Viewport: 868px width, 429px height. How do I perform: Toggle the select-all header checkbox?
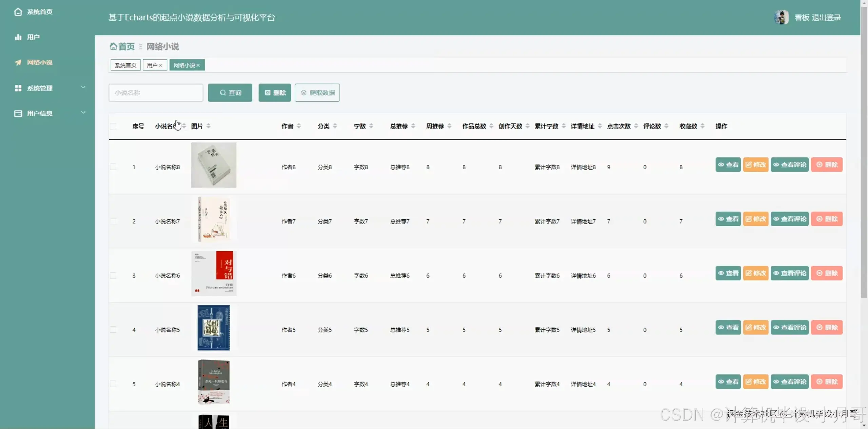pyautogui.click(x=113, y=126)
